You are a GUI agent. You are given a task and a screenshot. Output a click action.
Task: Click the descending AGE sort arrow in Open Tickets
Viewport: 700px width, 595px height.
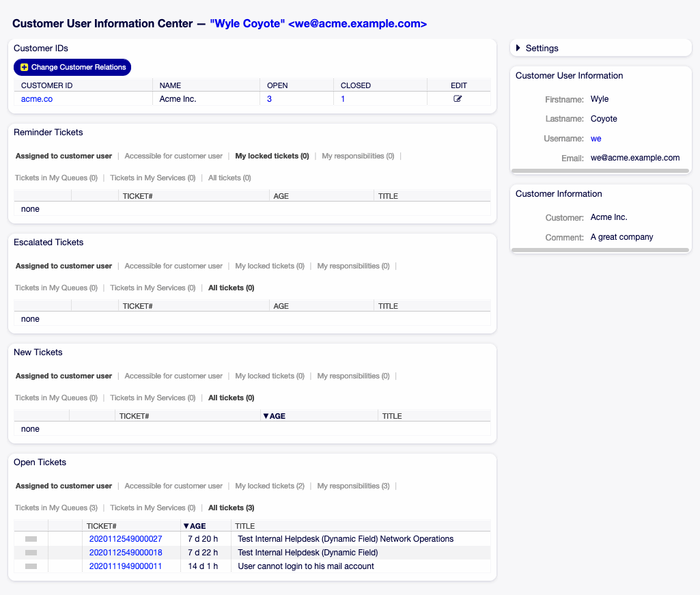point(185,525)
